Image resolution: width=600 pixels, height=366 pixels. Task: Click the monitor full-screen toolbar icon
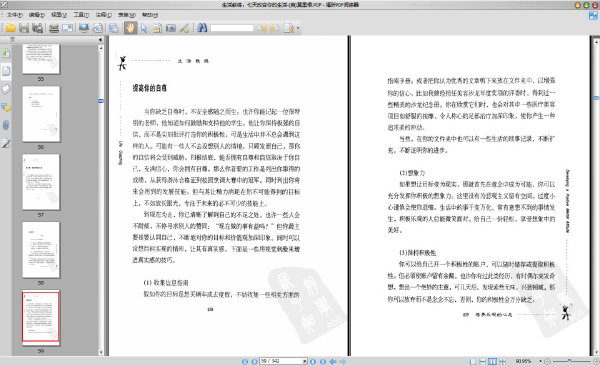[84, 28]
